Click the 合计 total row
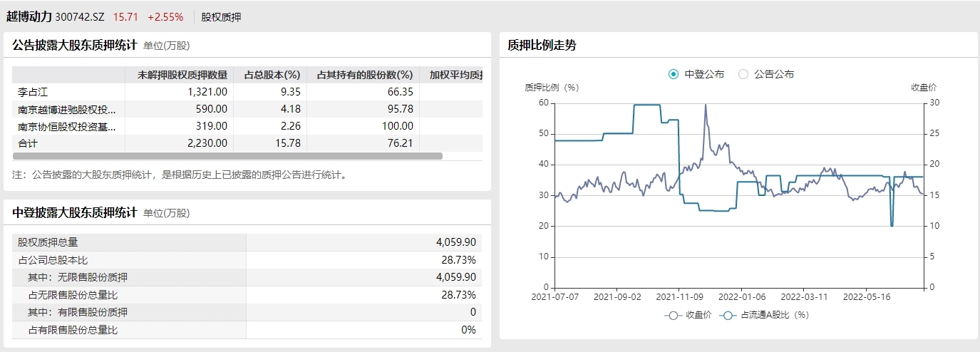This screenshot has width=980, height=352. (x=28, y=143)
